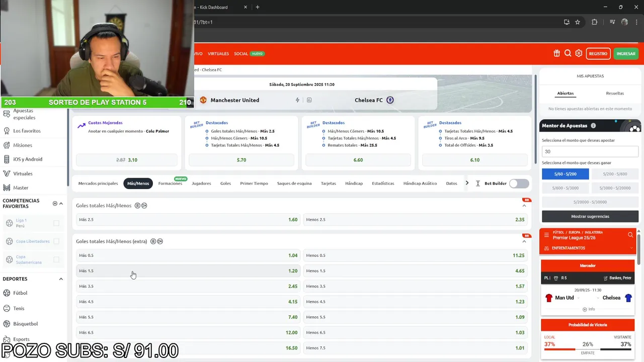This screenshot has height=362, width=644.
Task: Check the Copa Libertadores checkbox
Action: click(56, 241)
